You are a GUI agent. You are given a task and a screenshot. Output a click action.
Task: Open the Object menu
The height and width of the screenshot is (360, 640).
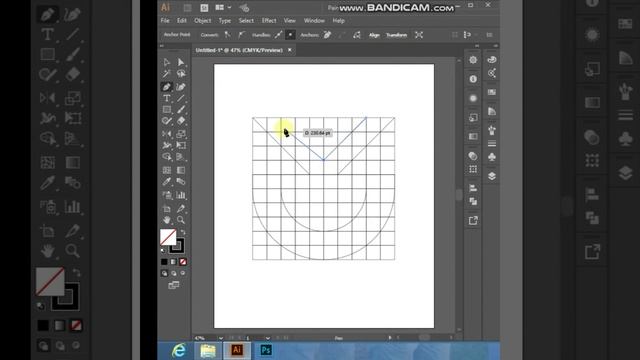click(x=202, y=20)
